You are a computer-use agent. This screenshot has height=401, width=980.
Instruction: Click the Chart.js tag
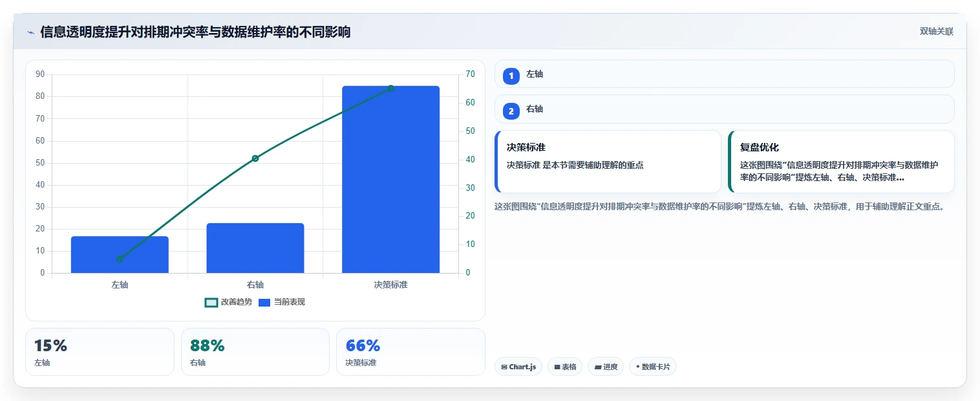518,367
